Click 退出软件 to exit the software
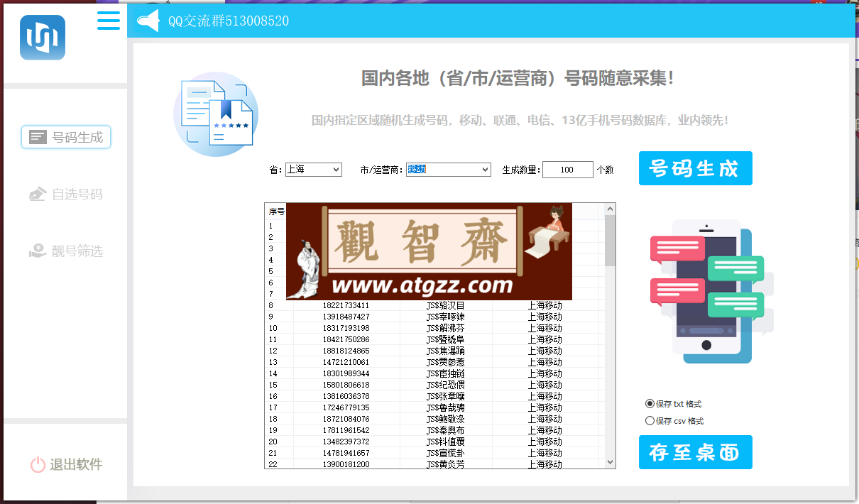The image size is (859, 504). click(66, 464)
